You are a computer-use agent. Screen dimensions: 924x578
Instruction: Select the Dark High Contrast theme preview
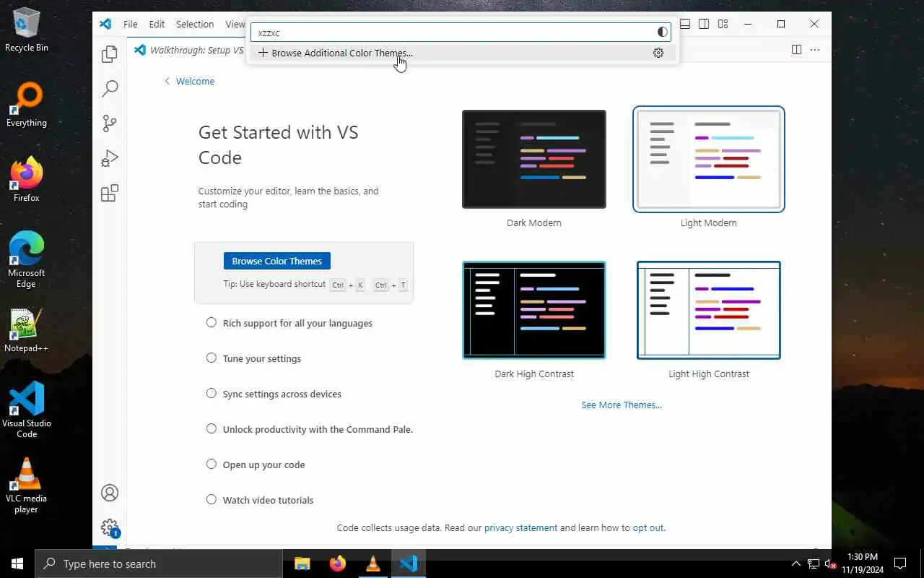tap(534, 310)
